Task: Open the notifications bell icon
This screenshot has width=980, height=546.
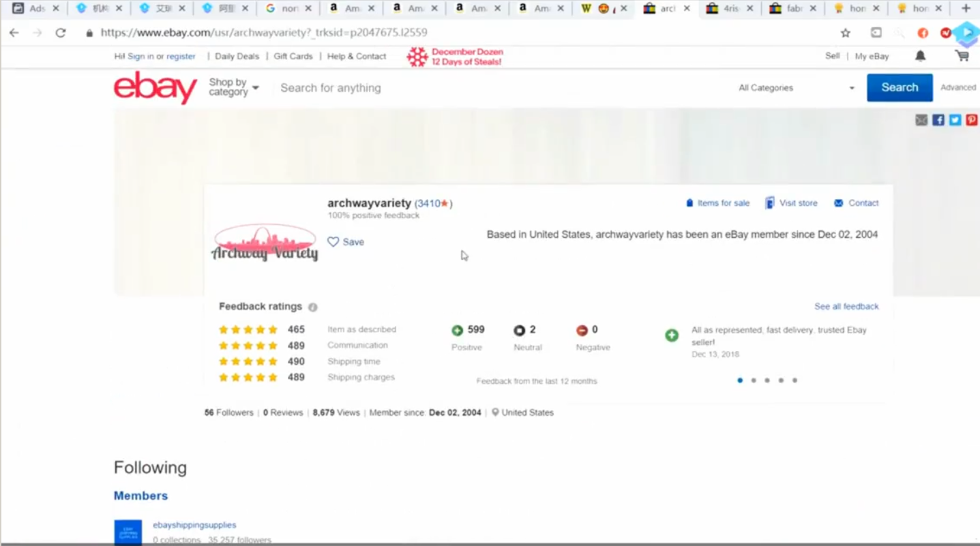Action: click(x=920, y=56)
